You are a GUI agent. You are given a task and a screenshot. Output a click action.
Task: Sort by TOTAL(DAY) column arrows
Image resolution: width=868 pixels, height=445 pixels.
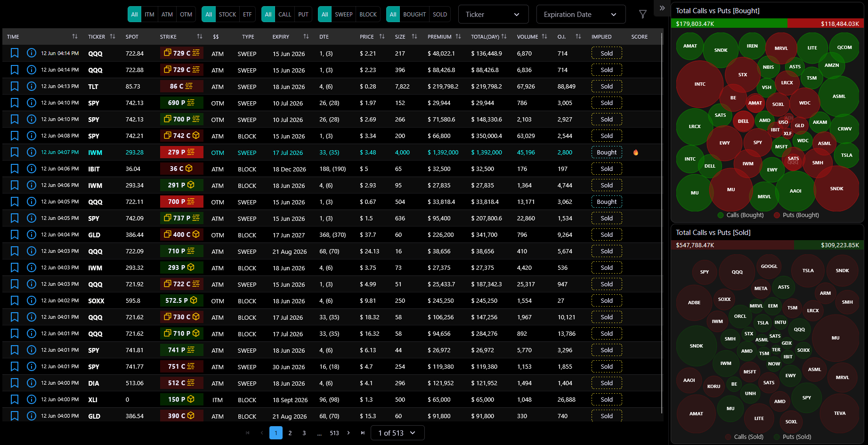click(504, 36)
